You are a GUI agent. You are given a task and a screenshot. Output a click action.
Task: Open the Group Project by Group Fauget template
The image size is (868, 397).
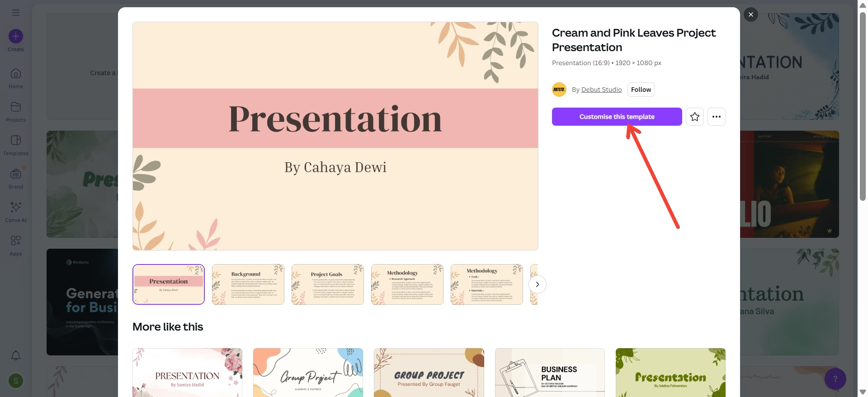tap(429, 373)
